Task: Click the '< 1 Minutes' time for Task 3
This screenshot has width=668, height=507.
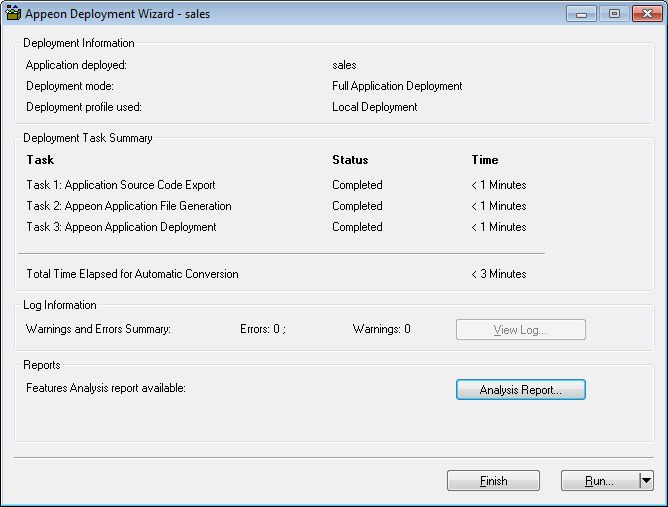Action: (499, 227)
